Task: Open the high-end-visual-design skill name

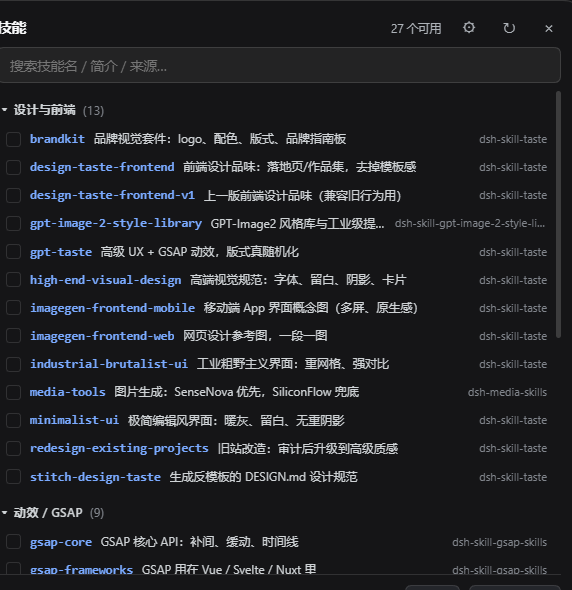Action: (105, 280)
